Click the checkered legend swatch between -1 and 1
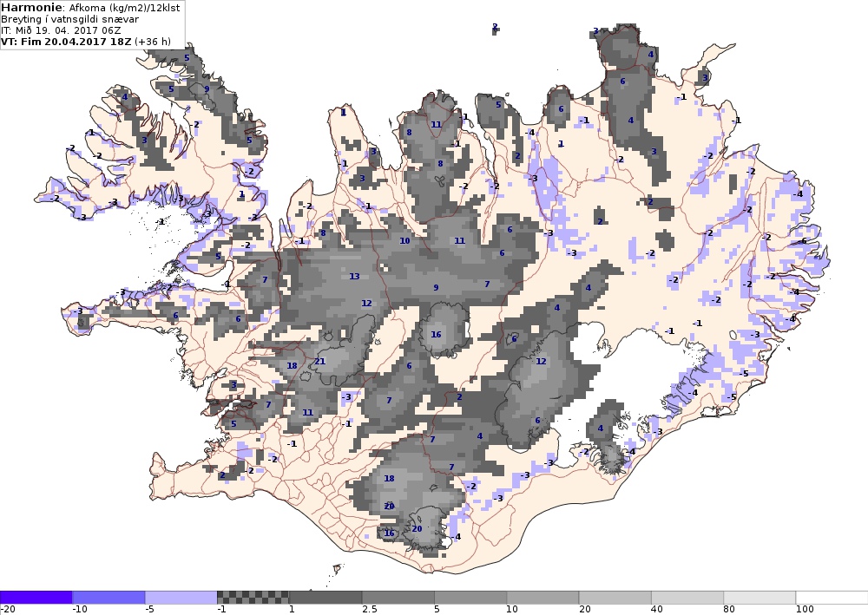This screenshot has width=868, height=615. [253, 598]
